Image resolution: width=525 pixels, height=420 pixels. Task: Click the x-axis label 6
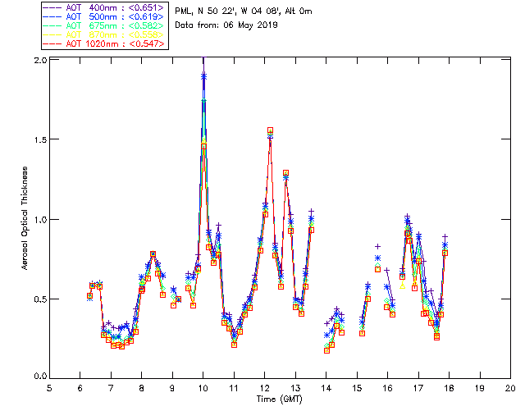pyautogui.click(x=80, y=388)
